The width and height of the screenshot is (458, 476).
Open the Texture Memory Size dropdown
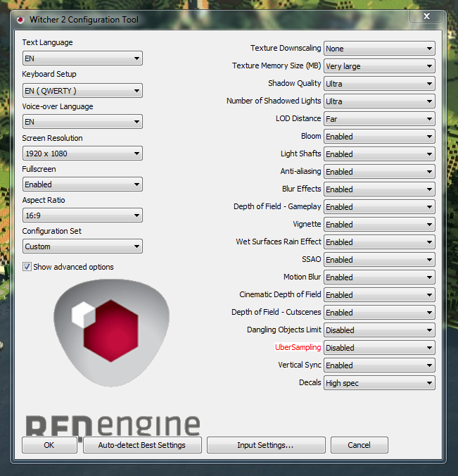click(379, 66)
